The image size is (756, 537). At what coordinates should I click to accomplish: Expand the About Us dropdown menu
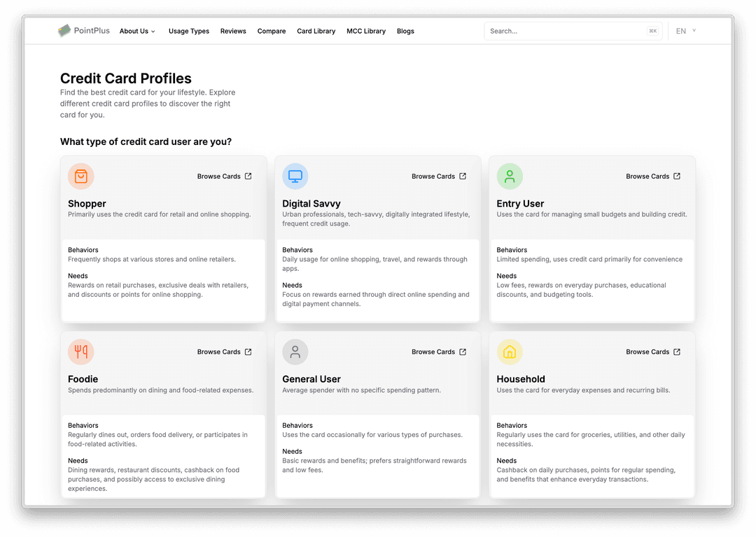click(x=137, y=31)
